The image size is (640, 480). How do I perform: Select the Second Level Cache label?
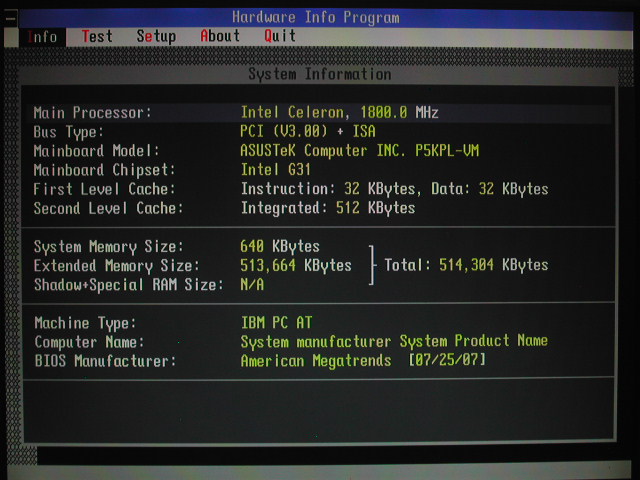coord(108,209)
